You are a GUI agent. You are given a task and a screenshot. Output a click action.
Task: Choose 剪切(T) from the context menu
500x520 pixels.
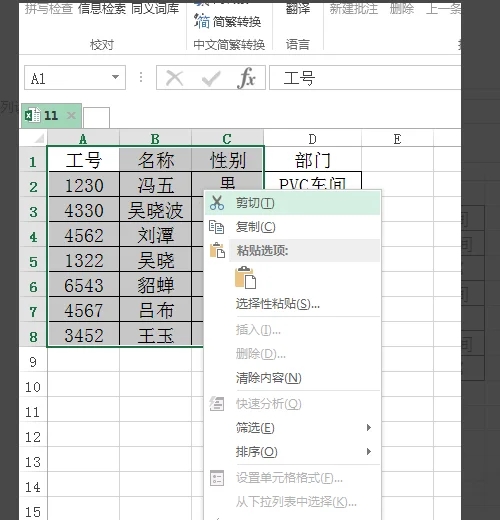click(292, 203)
